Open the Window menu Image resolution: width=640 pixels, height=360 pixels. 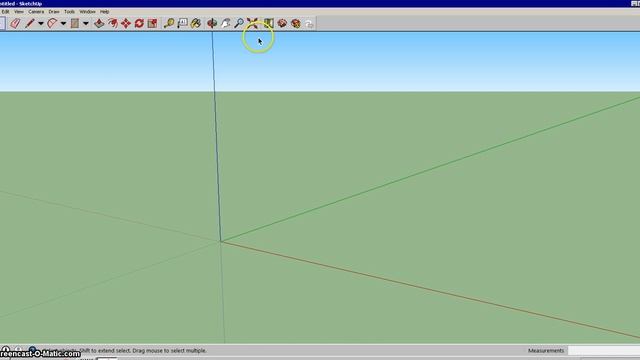click(x=87, y=12)
